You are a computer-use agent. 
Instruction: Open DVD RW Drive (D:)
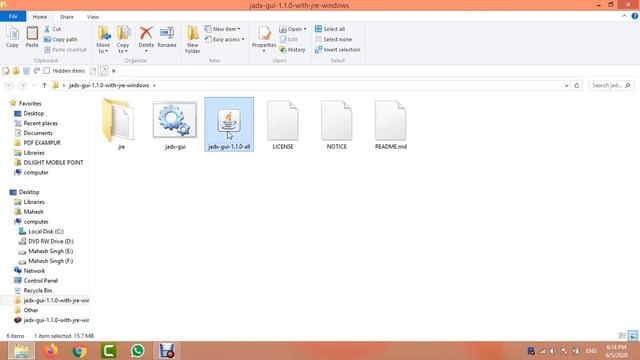click(51, 241)
